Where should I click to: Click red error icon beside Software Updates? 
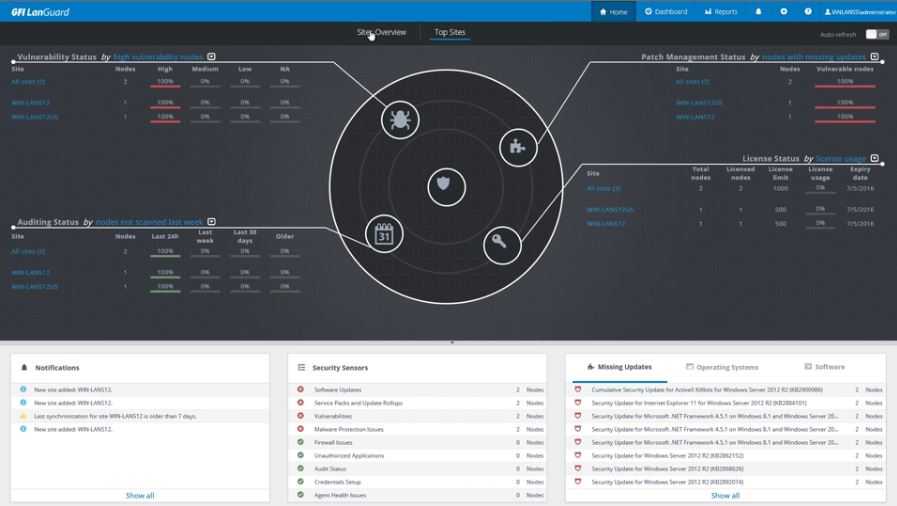click(x=300, y=389)
